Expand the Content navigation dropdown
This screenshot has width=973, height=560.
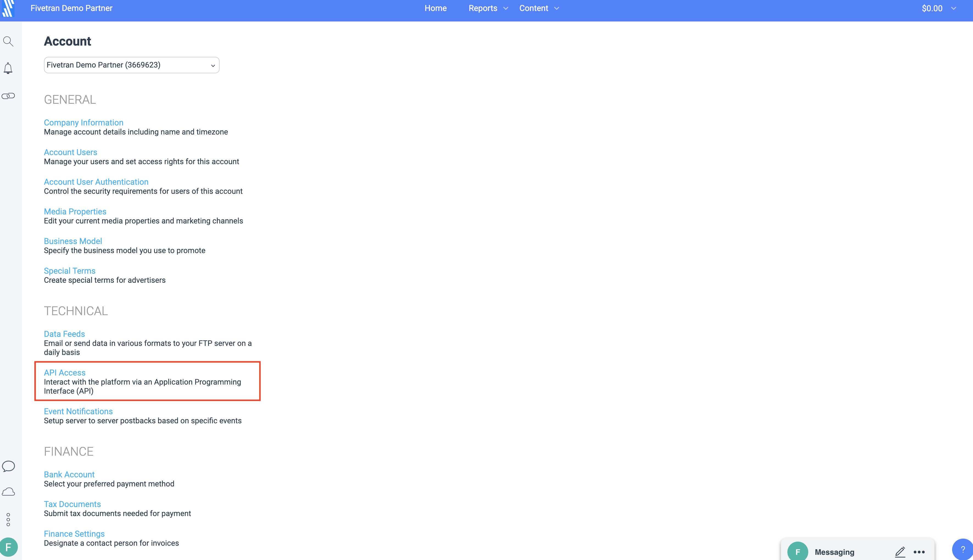539,8
